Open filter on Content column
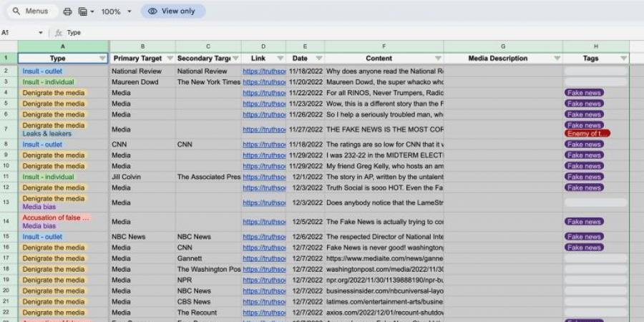The width and height of the screenshot is (644, 322). click(438, 59)
